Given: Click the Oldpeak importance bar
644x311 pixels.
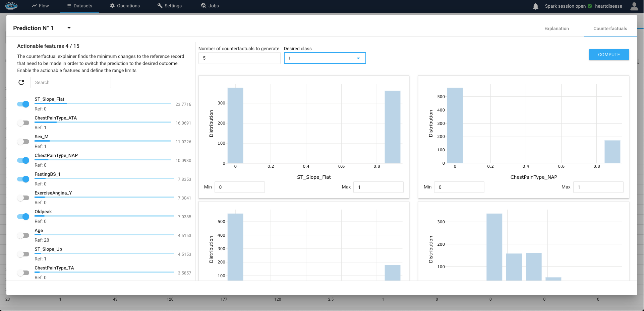Looking at the screenshot, I should pyautogui.click(x=104, y=216).
